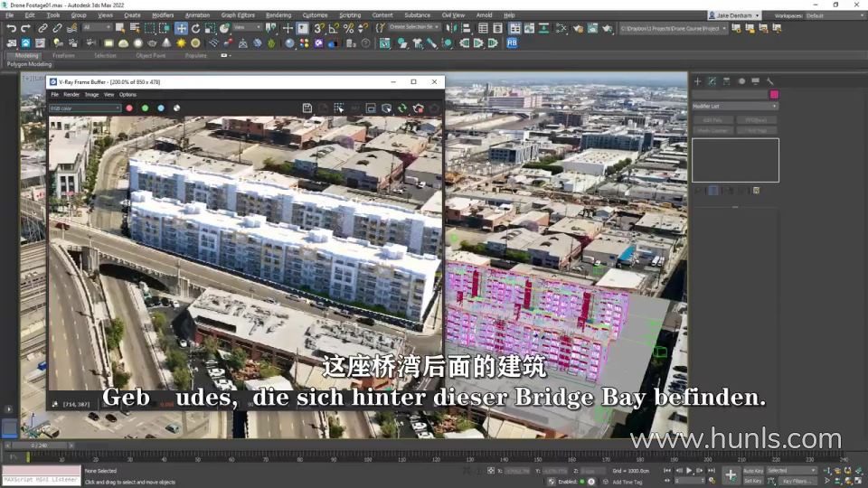Viewport: 868px width, 488px height.
Task: Open the RGB color channel dropdown
Action: click(85, 108)
